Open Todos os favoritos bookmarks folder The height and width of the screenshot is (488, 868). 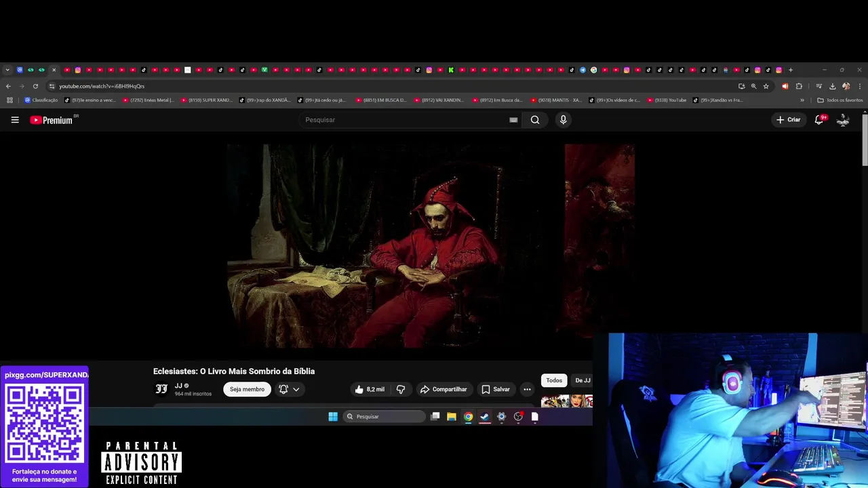click(840, 100)
